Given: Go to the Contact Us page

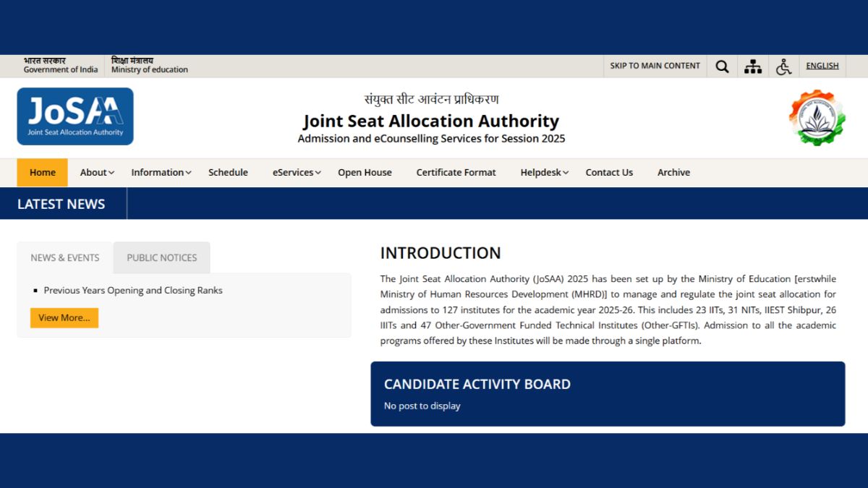Looking at the screenshot, I should (x=609, y=172).
